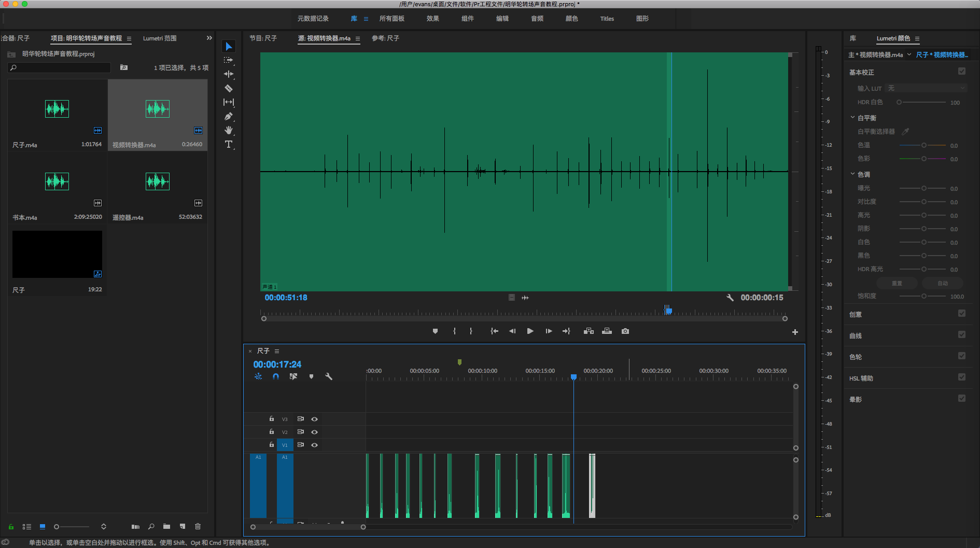
Task: Play the source monitor clip
Action: tap(530, 331)
